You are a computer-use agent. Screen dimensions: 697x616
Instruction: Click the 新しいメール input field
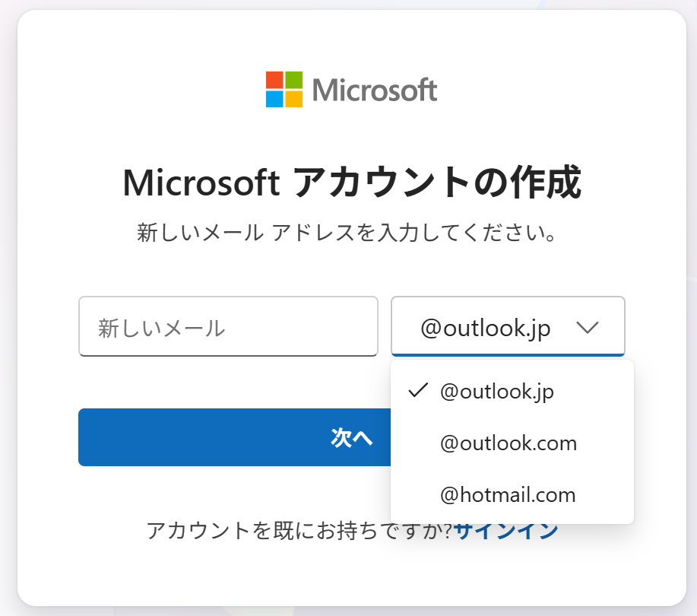[x=228, y=326]
